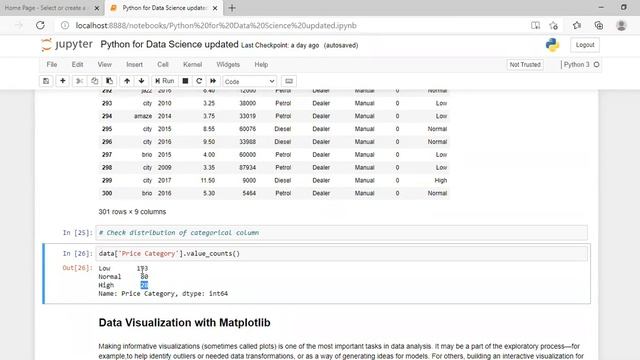Open the browser profile avatar
This screenshot has width=640, height=360.
(621, 25)
